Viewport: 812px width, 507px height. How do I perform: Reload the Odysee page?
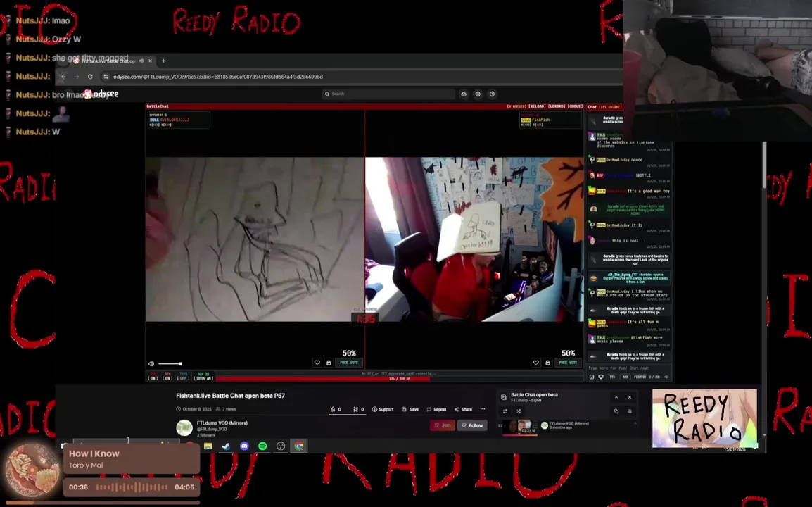tap(90, 77)
